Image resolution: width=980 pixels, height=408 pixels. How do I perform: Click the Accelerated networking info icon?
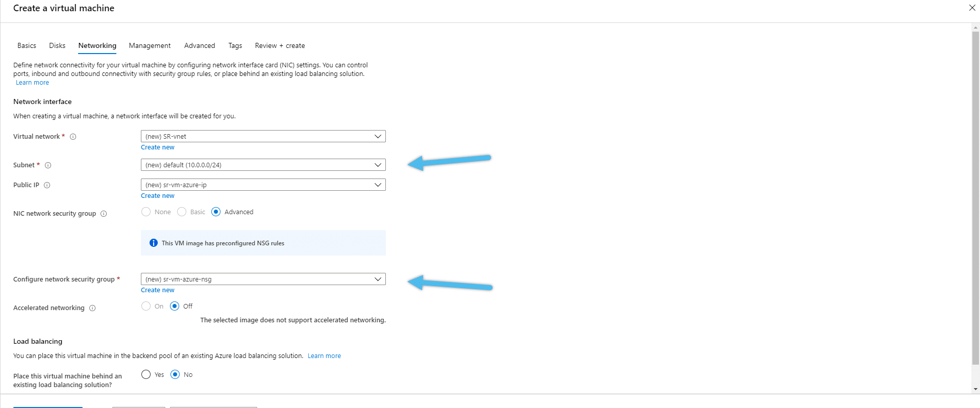(92, 308)
